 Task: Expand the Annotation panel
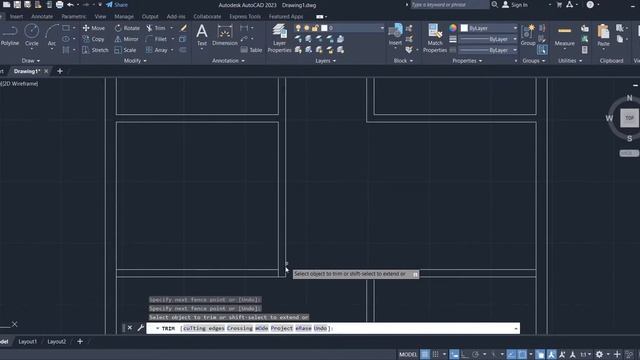tap(228, 60)
